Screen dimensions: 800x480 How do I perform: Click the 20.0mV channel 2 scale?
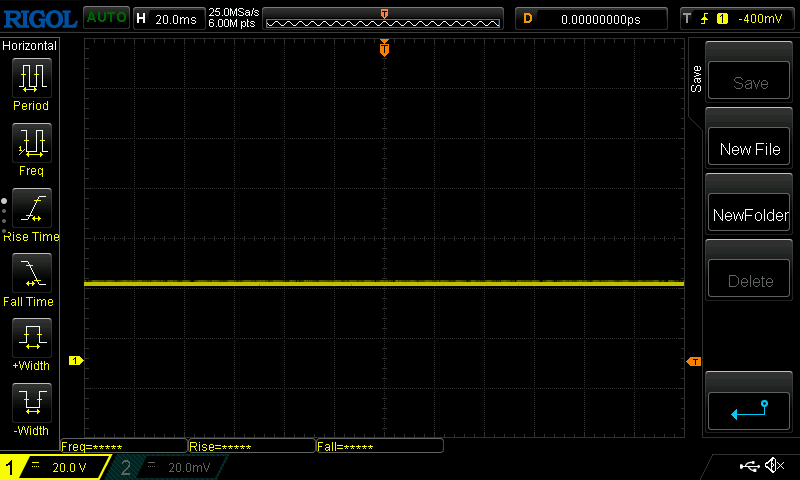point(189,468)
